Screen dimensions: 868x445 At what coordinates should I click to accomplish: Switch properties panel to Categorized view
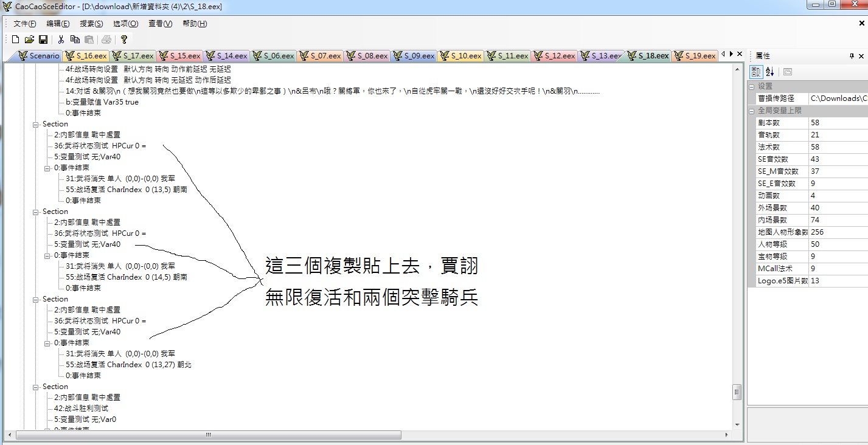756,71
